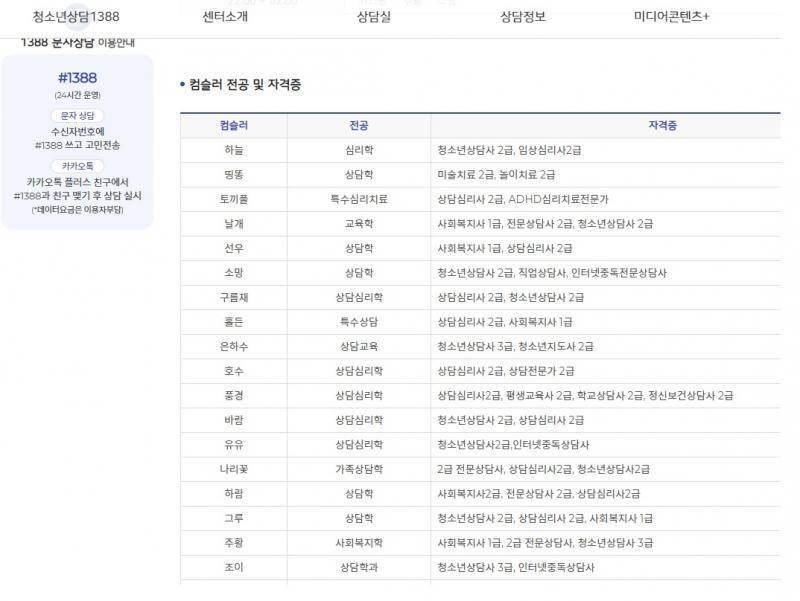
Task: Click the 카카오톡 pill label
Action: (x=78, y=166)
